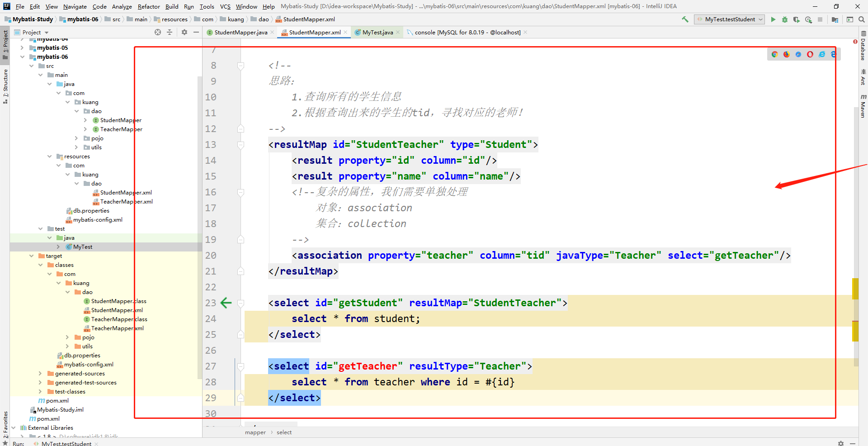Toggle fold marker on line 13 resultMap

click(x=241, y=145)
